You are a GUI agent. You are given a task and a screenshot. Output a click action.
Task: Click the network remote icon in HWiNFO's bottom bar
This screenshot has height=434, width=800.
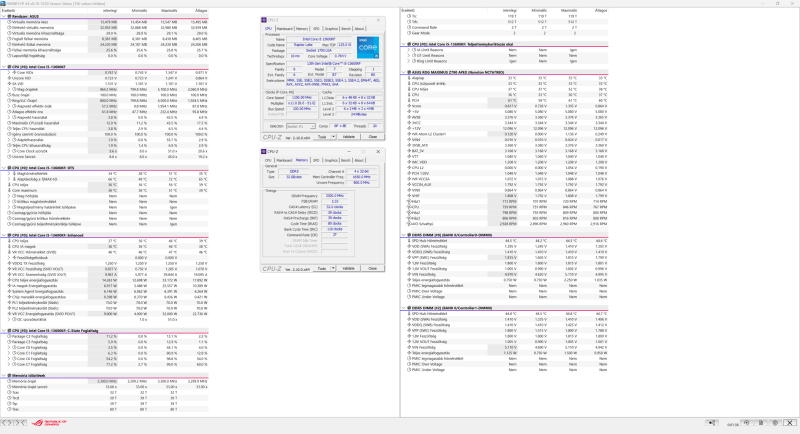(712, 423)
